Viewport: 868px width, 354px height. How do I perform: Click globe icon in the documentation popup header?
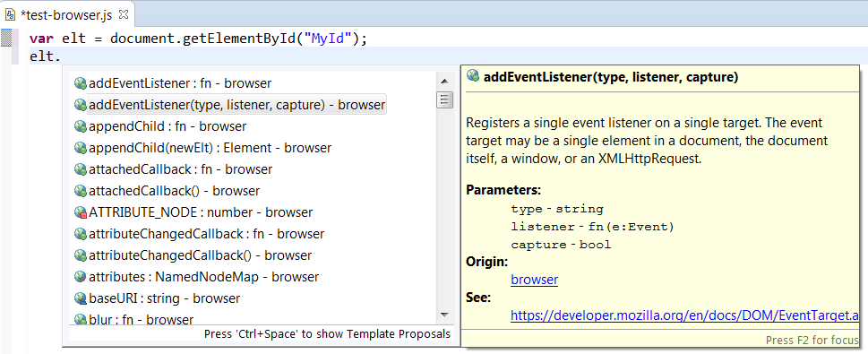473,76
